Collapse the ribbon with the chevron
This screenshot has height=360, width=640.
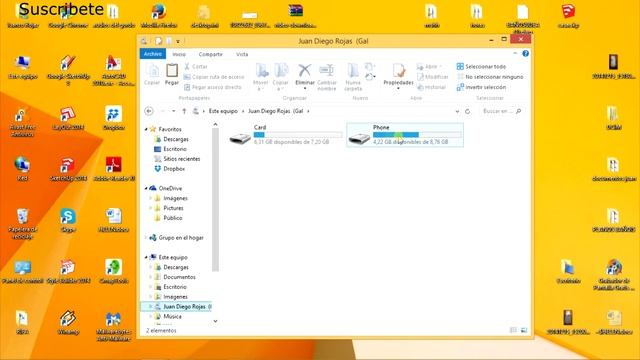(515, 53)
